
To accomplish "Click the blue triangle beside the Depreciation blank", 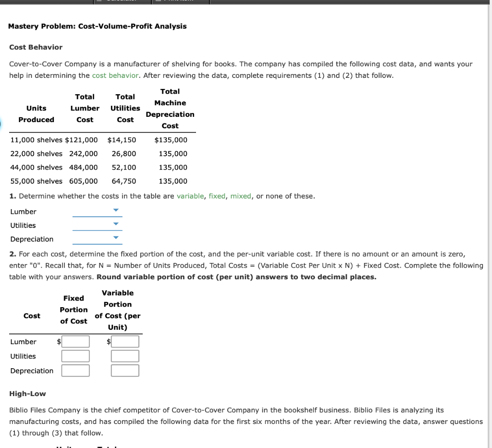I will click(115, 236).
